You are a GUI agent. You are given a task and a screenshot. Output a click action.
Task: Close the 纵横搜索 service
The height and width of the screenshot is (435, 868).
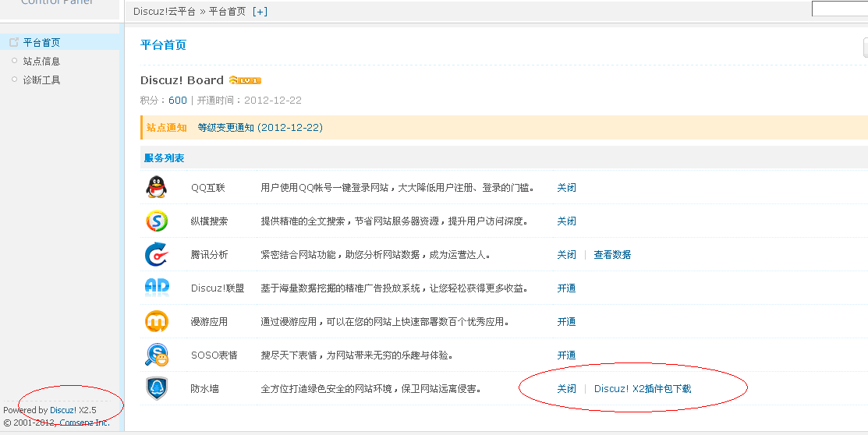pos(566,221)
